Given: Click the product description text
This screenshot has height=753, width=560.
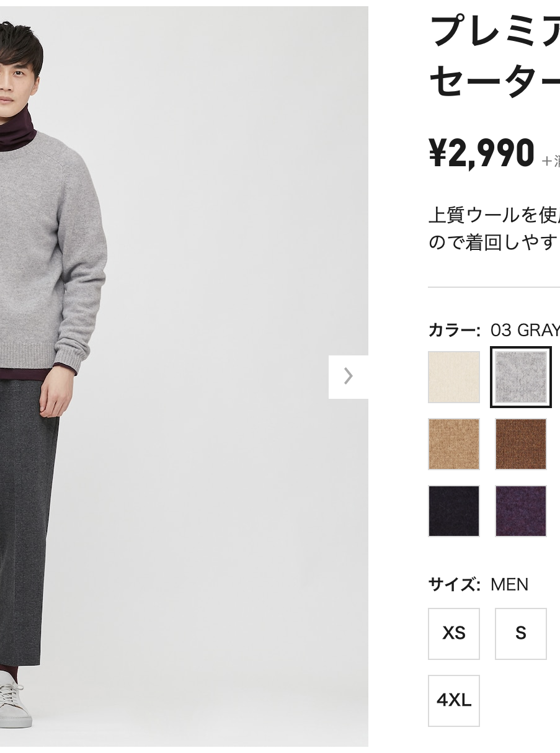Looking at the screenshot, I should pos(494,228).
